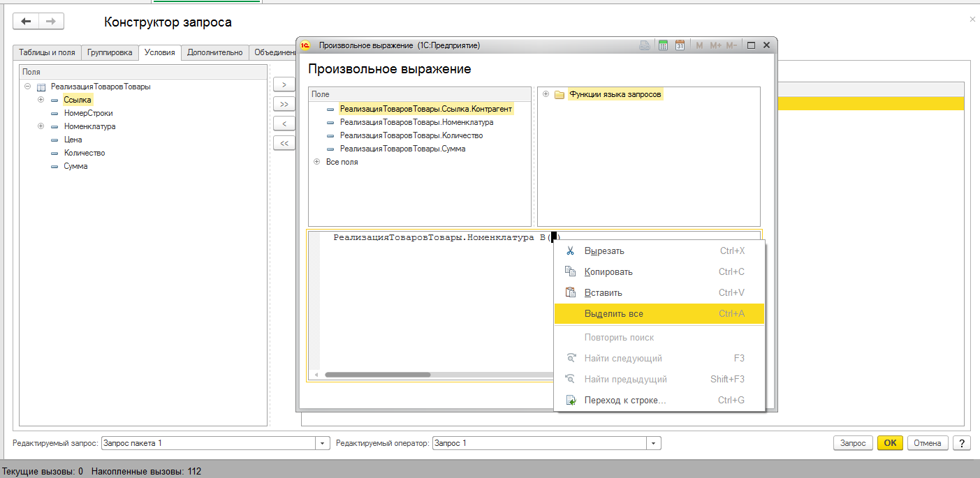This screenshot has width=980, height=478.
Task: Click the single < remove button
Action: (x=284, y=124)
